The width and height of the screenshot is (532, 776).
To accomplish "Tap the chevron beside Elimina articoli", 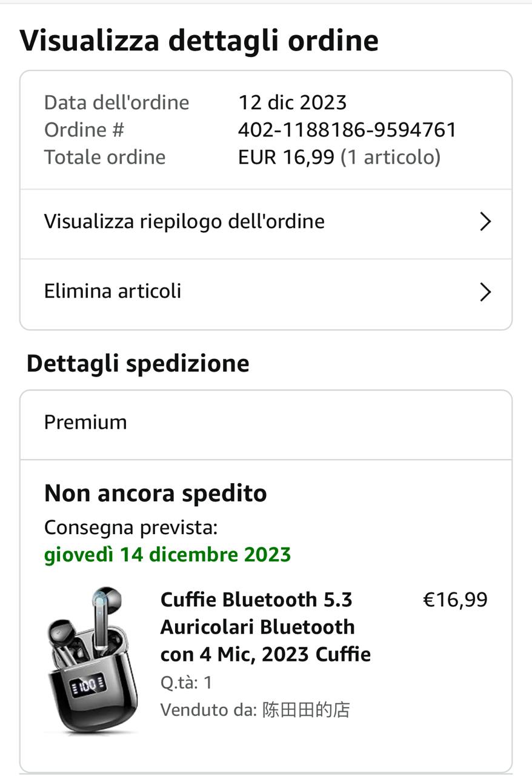I will [x=485, y=292].
